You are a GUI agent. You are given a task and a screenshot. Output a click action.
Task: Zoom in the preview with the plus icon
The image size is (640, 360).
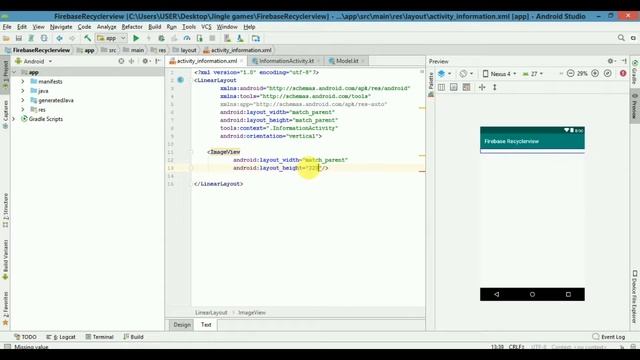[595, 73]
